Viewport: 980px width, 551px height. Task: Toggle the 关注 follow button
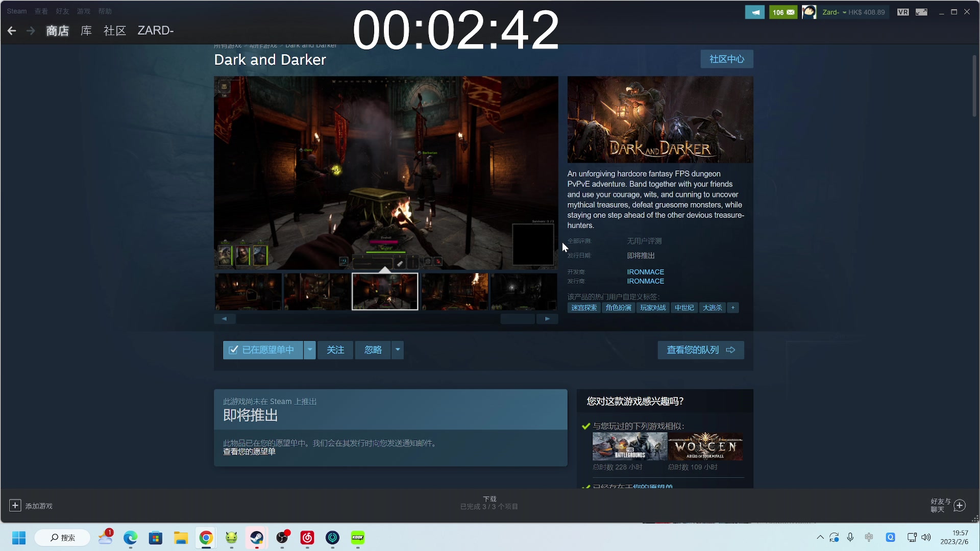[335, 350]
